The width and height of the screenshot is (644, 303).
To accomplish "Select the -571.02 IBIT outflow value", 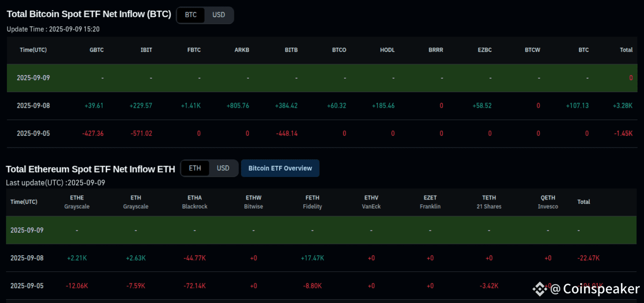I will pyautogui.click(x=141, y=134).
